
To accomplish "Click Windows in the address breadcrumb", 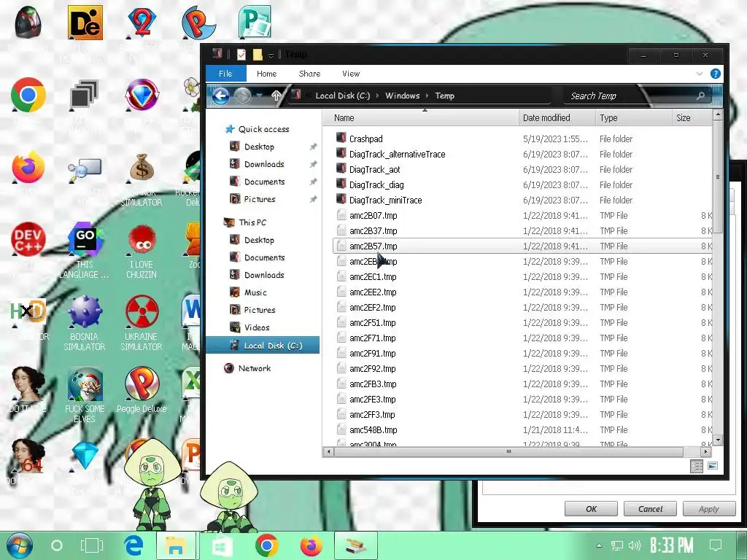I will [x=402, y=96].
